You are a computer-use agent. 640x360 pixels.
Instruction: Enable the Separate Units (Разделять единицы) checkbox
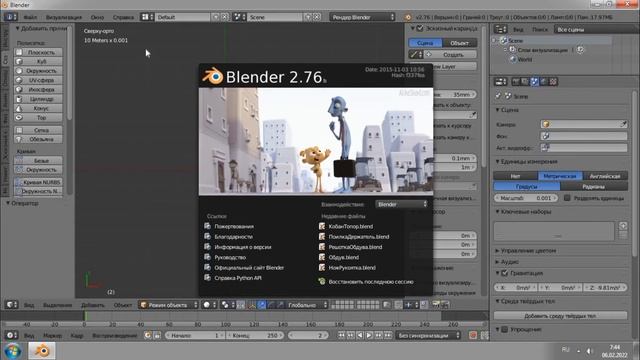coord(567,198)
